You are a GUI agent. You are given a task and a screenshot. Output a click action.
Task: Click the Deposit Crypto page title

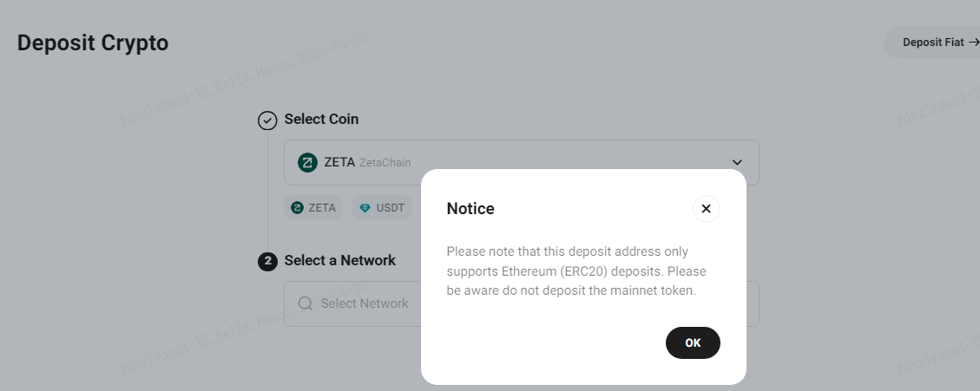pyautogui.click(x=93, y=43)
